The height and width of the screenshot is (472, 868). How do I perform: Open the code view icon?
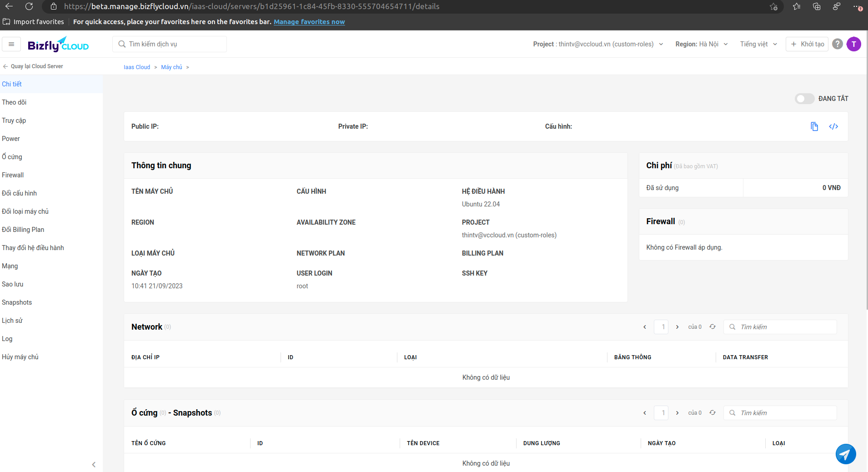[x=833, y=126]
